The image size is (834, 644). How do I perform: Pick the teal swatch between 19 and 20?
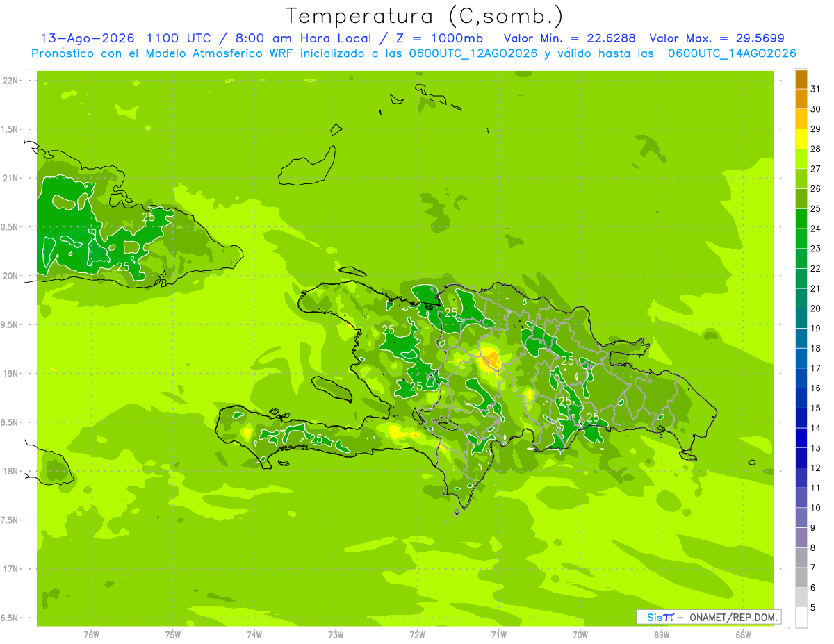801,319
